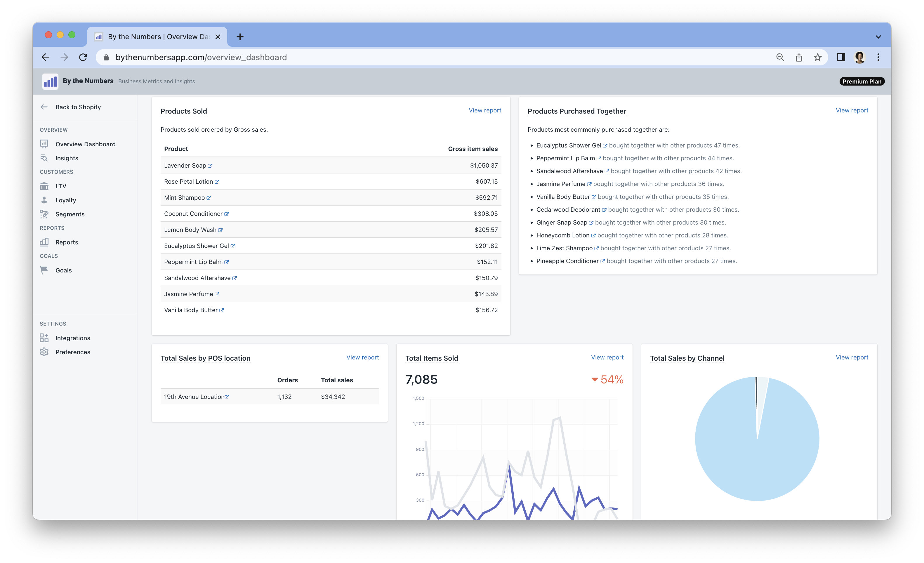Expand the tab search chevron dropdown
The image size is (924, 563).
[878, 37]
